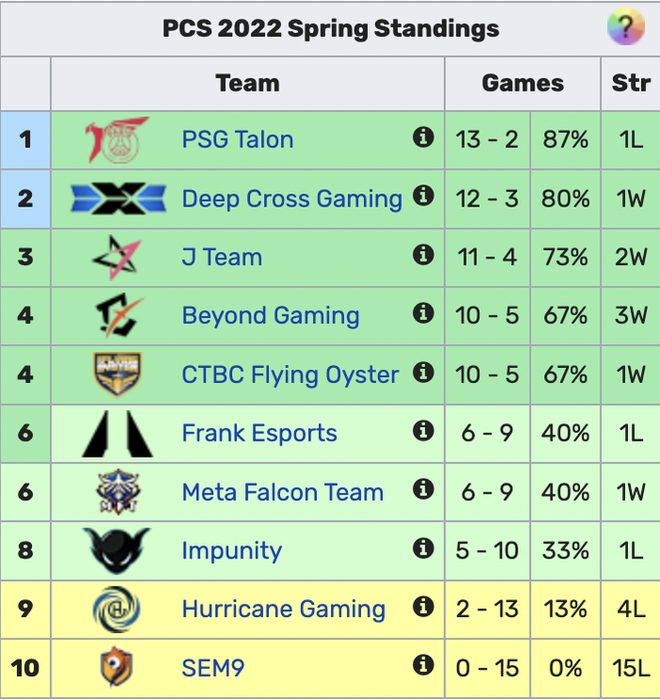This screenshot has width=660, height=700.
Task: Expand info icon beside Deep Cross Gaming
Action: (x=423, y=196)
